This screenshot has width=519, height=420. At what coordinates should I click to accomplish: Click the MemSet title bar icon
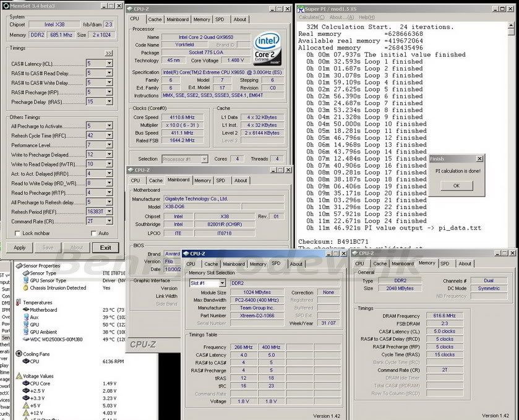[6, 6]
